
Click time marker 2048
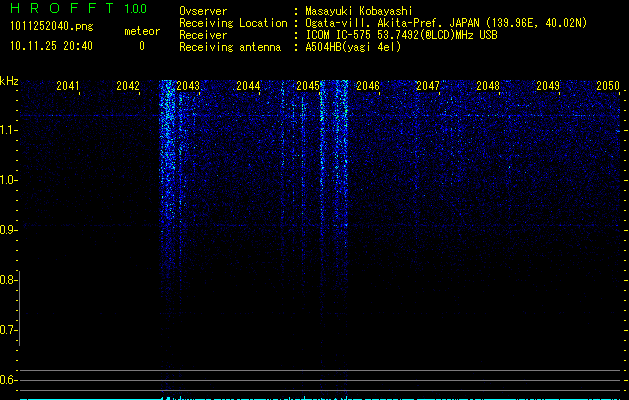(x=488, y=86)
